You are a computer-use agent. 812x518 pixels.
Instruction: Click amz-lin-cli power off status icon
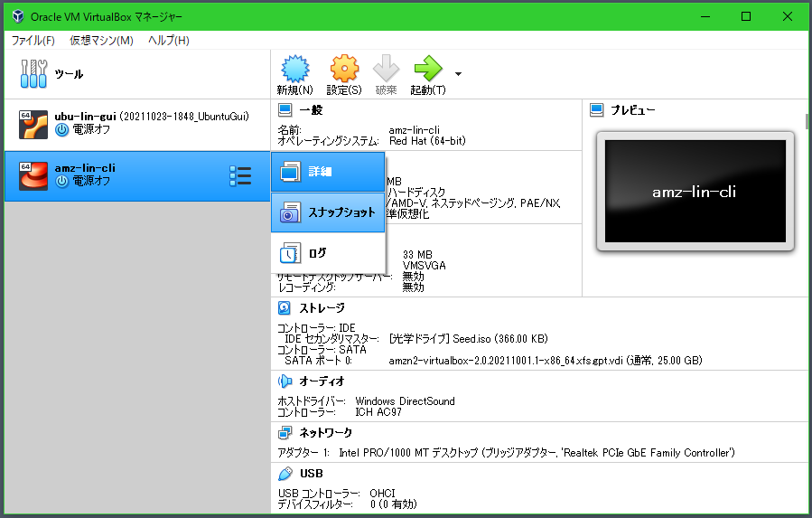(61, 181)
